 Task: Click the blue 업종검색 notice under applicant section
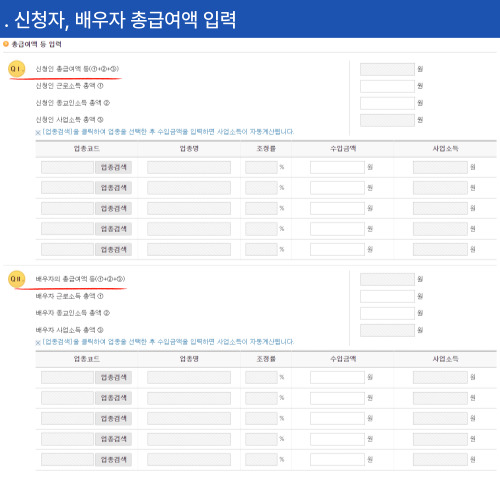(165, 132)
